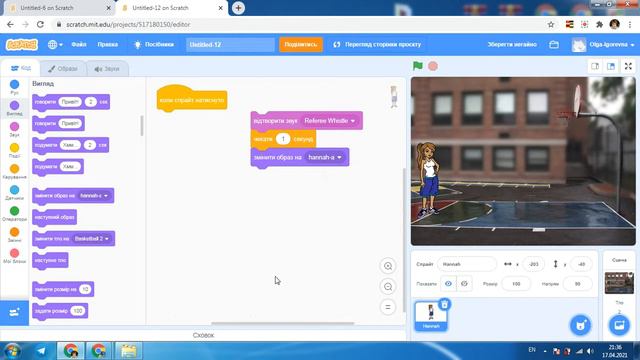This screenshot has height=360, width=640.
Task: Click the наступне тло next backdrop block
Action: [50, 260]
